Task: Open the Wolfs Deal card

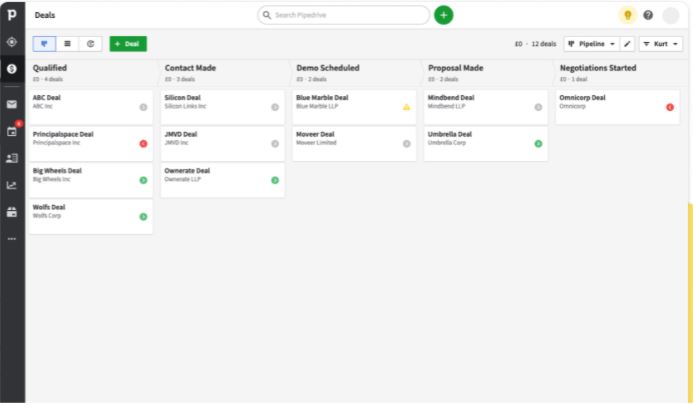Action: 91,217
